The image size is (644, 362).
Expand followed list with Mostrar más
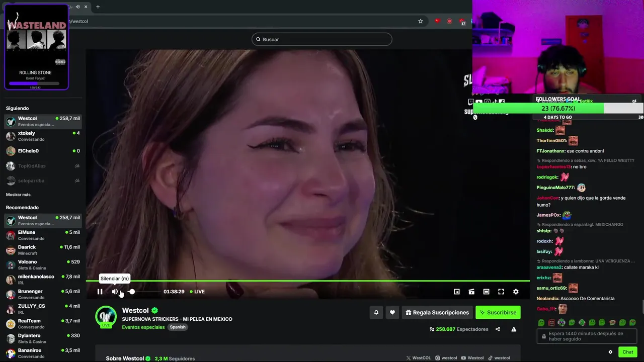point(18,195)
